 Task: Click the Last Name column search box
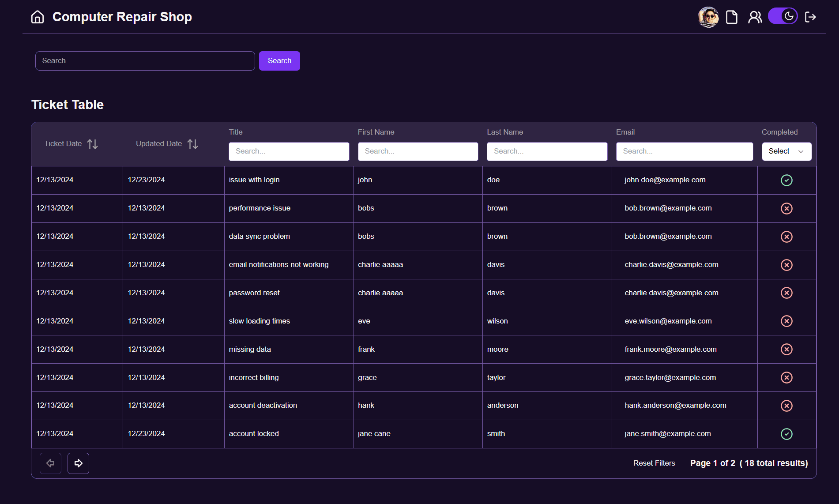click(x=547, y=151)
